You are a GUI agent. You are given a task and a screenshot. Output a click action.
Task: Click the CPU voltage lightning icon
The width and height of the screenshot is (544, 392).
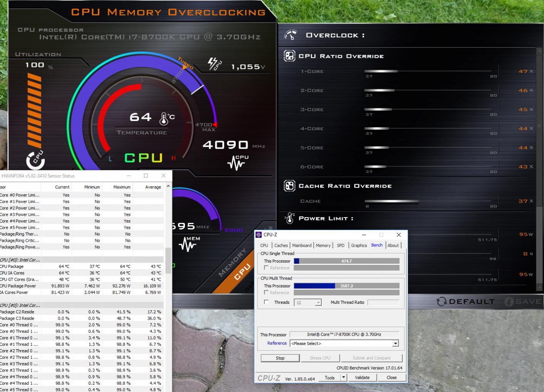(215, 64)
